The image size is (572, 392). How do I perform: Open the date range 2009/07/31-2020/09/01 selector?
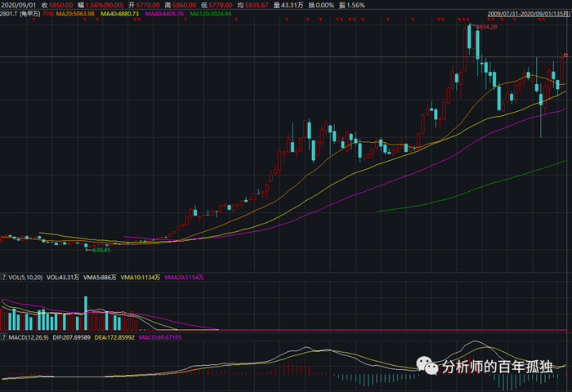click(x=528, y=14)
